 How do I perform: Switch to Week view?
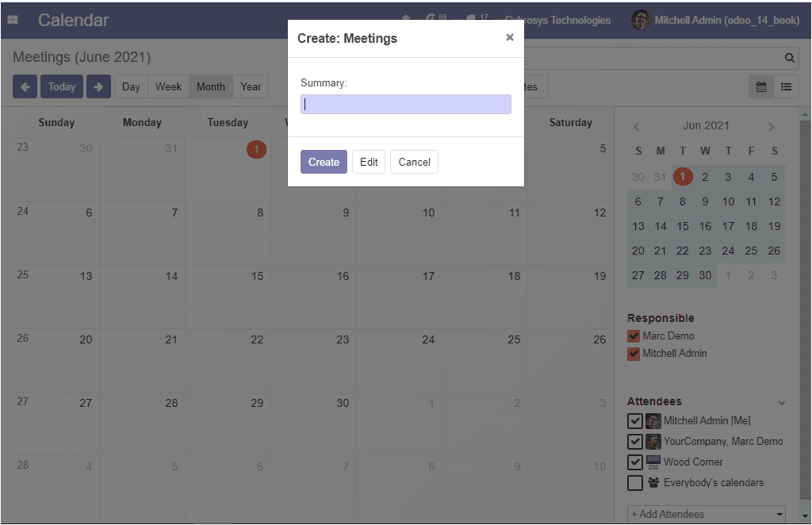click(x=168, y=87)
